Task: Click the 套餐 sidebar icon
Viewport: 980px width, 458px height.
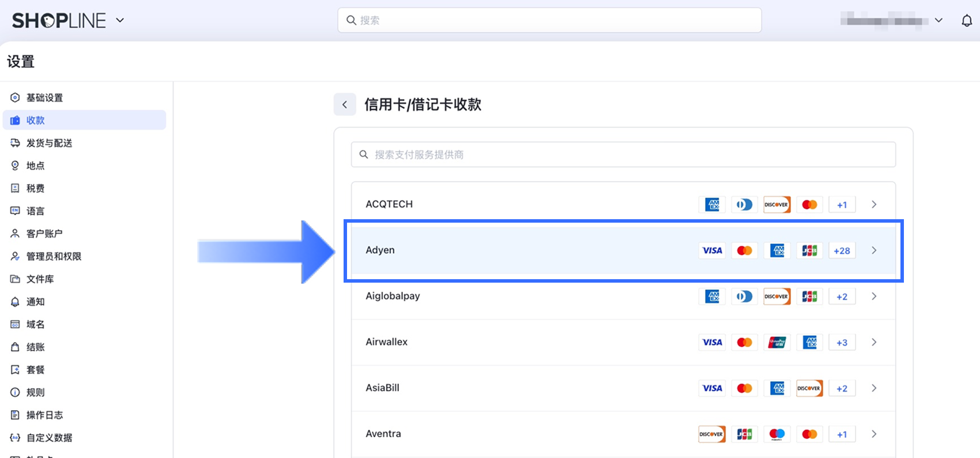Action: pos(15,370)
